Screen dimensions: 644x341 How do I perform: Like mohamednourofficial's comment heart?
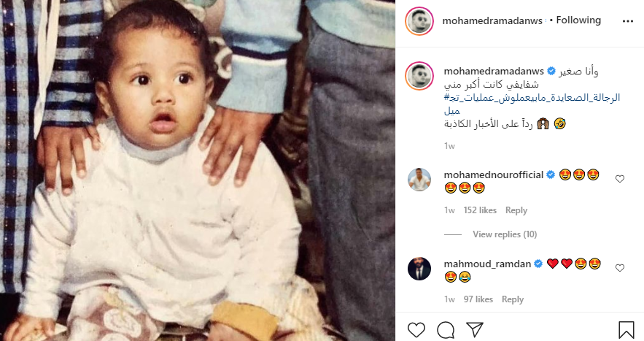click(620, 178)
